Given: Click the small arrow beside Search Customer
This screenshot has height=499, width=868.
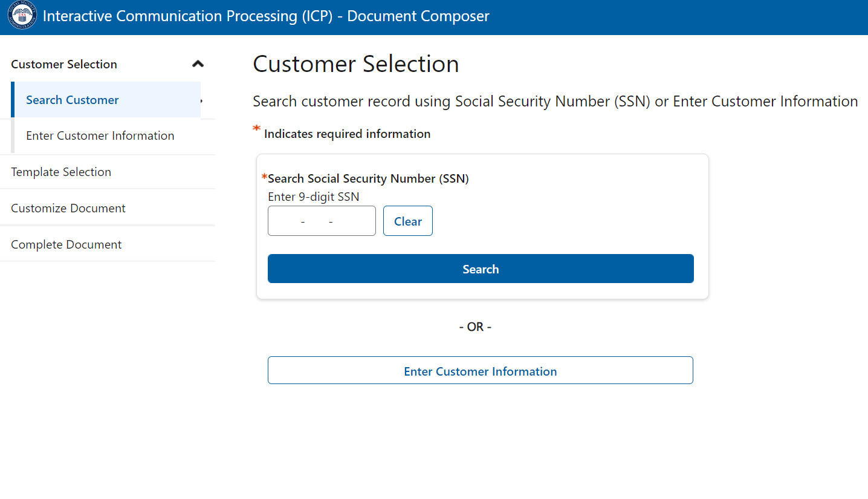Looking at the screenshot, I should pos(202,100).
